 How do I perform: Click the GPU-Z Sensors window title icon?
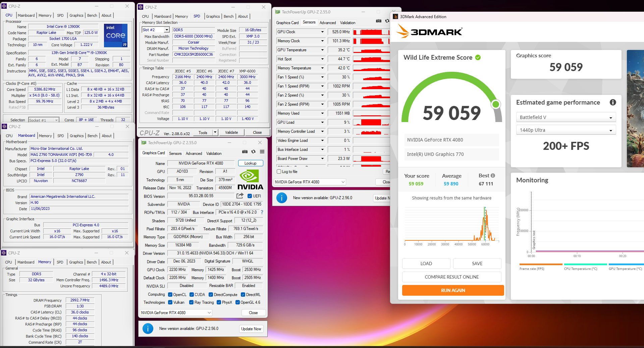(x=278, y=12)
